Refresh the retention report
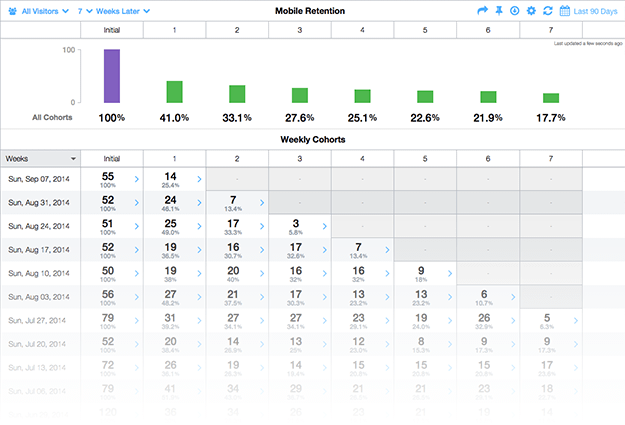This screenshot has width=625, height=425. [548, 11]
